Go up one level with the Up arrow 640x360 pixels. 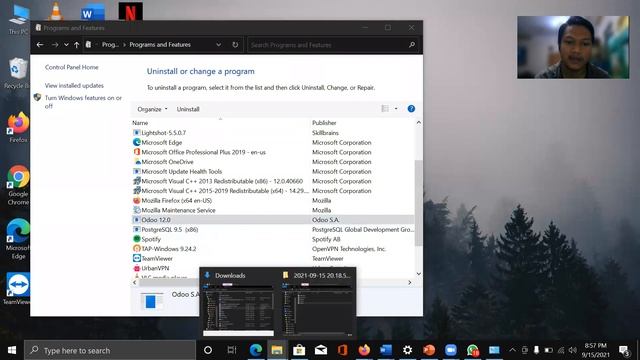[x=76, y=45]
